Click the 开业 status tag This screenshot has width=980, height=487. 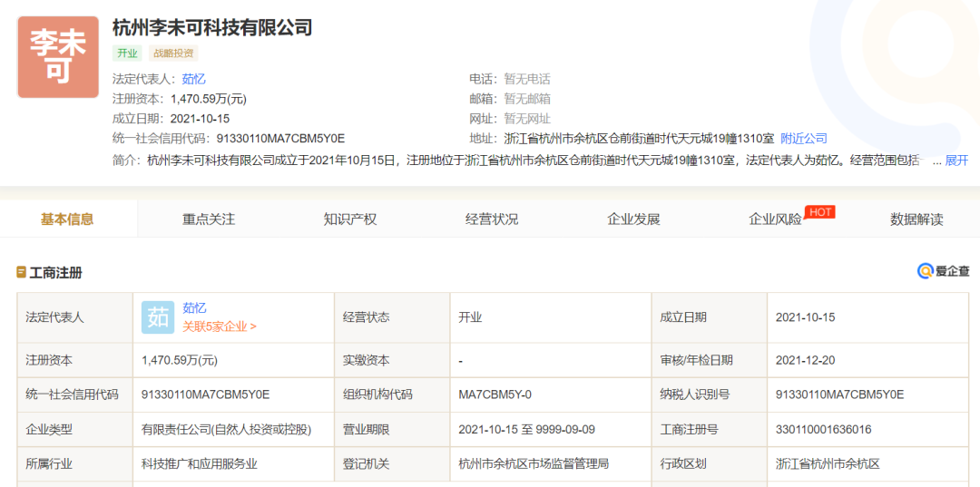pyautogui.click(x=128, y=54)
